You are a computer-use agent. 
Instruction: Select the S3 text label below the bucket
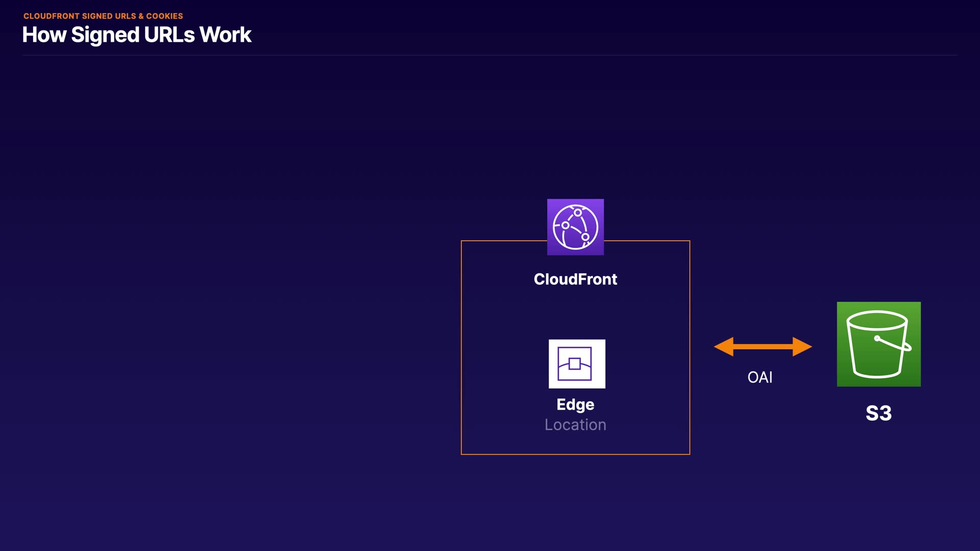click(x=878, y=413)
